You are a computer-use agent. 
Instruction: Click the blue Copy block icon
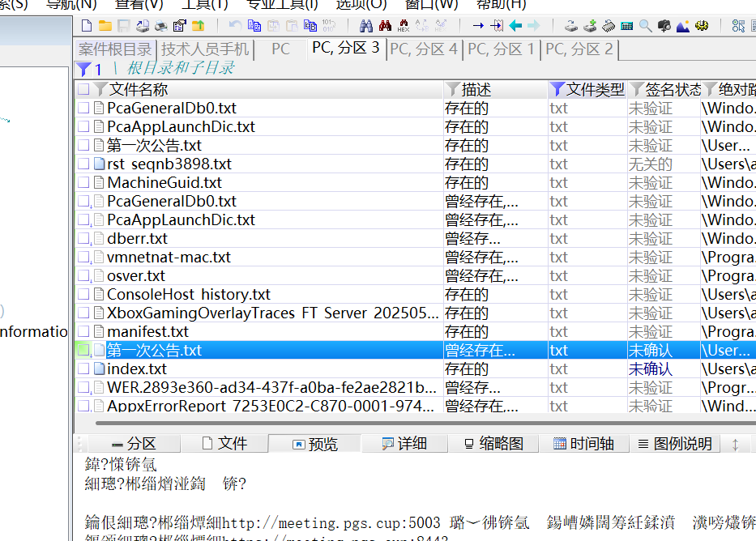(x=254, y=26)
